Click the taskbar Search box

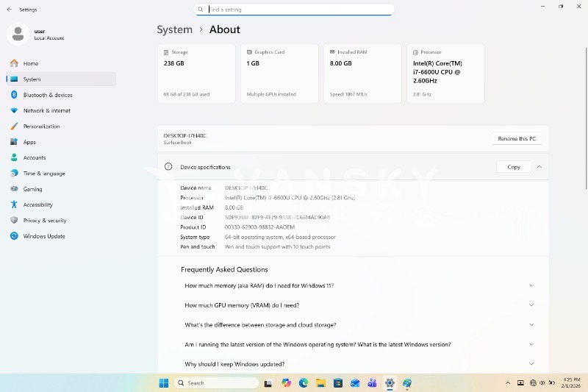[x=217, y=383]
